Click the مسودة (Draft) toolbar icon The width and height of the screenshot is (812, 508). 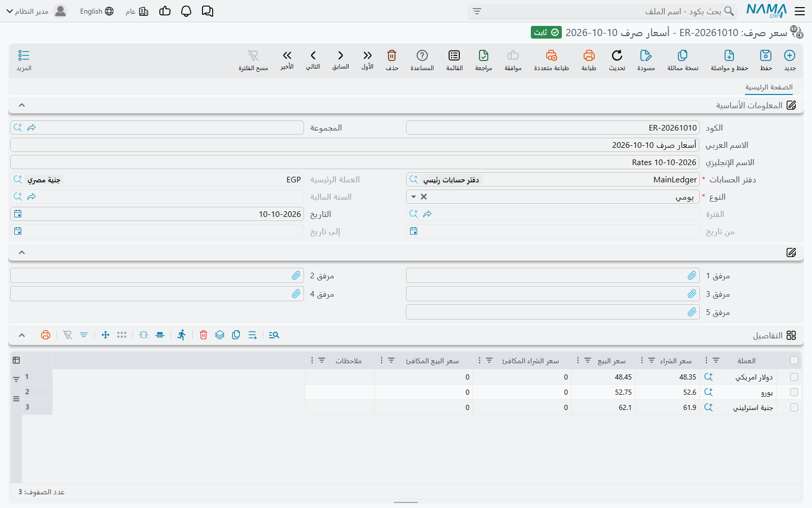[646, 55]
